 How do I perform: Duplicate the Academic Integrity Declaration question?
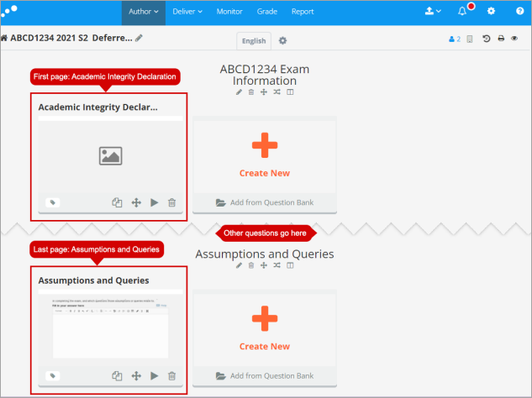click(x=118, y=202)
